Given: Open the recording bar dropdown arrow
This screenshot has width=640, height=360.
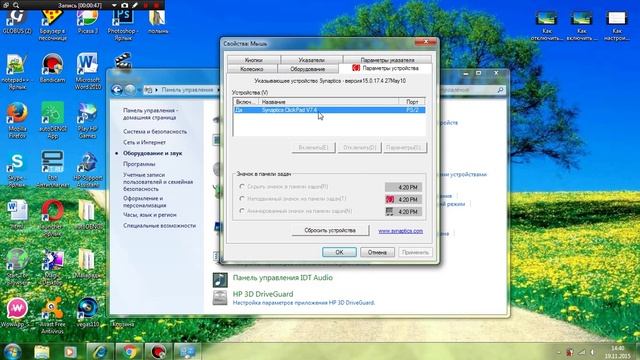Looking at the screenshot, I should (114, 5).
